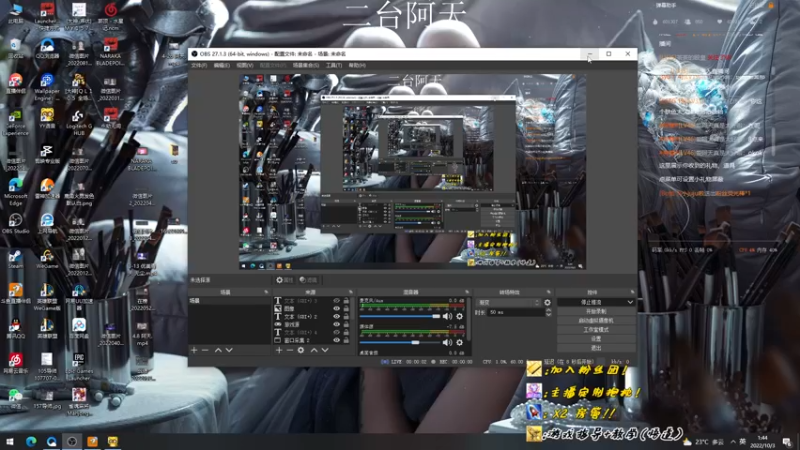Viewport: 800px width, 450px height.
Task: Move source down in sources panel
Action: coord(325,350)
